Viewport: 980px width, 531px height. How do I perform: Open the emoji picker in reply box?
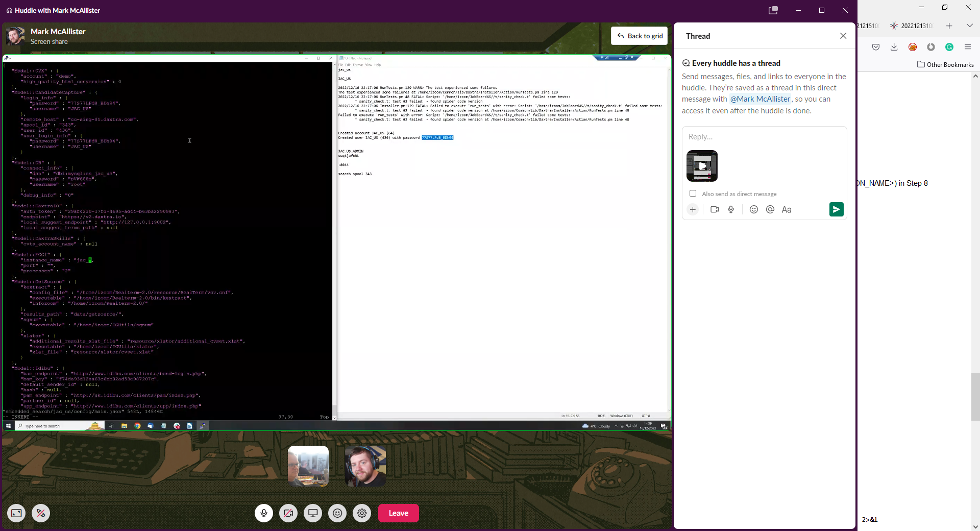coord(754,209)
